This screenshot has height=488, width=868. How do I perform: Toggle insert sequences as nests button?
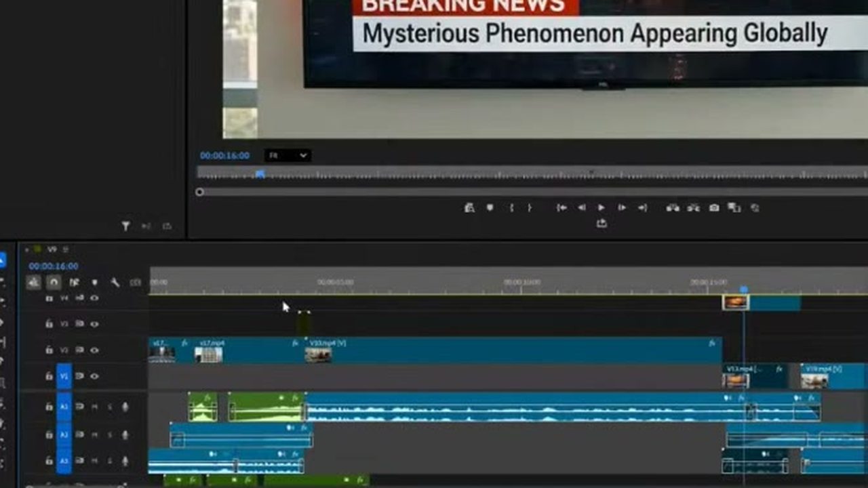pyautogui.click(x=33, y=282)
